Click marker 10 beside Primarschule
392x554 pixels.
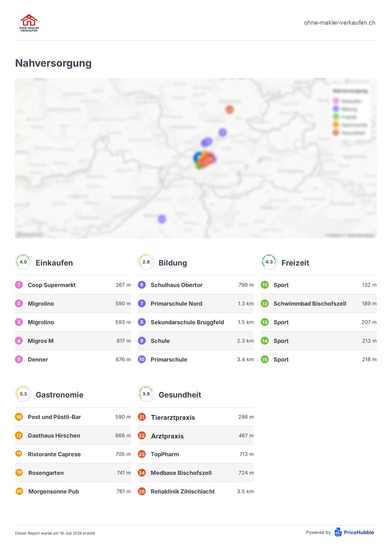point(142,359)
